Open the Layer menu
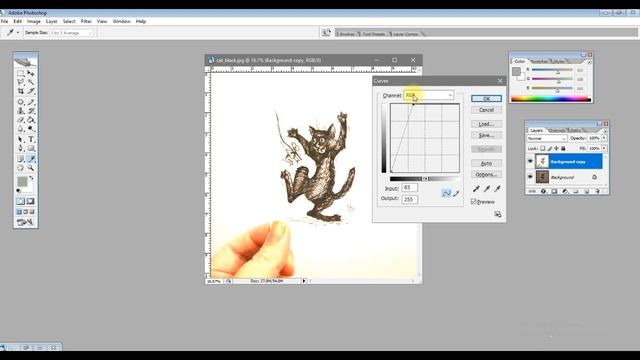This screenshot has height=360, width=640. (x=51, y=21)
